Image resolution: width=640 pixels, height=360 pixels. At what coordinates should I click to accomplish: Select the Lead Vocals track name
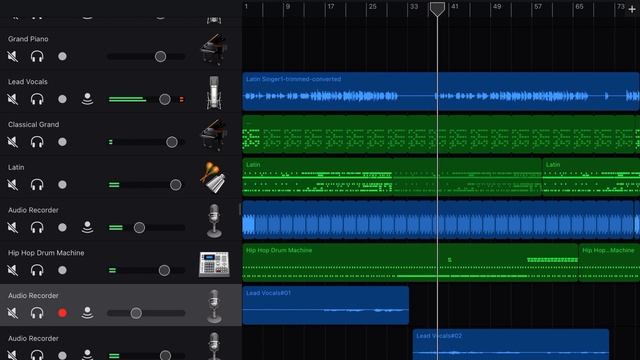28,82
